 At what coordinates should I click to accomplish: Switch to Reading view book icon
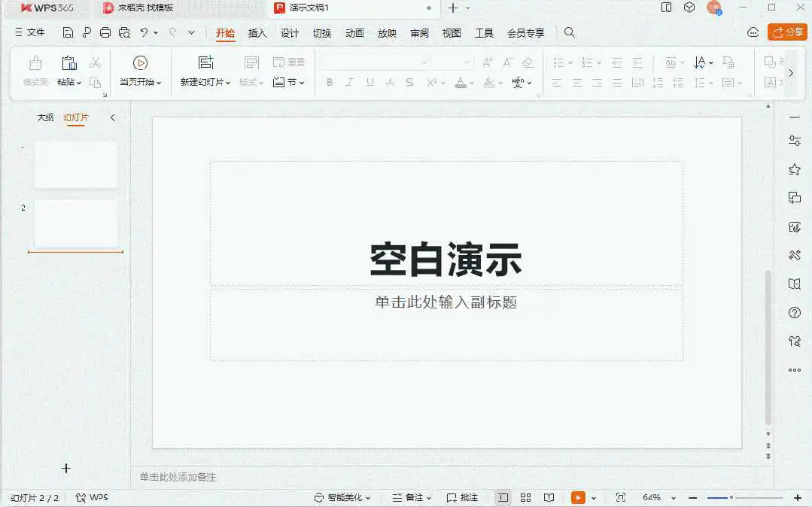click(549, 498)
